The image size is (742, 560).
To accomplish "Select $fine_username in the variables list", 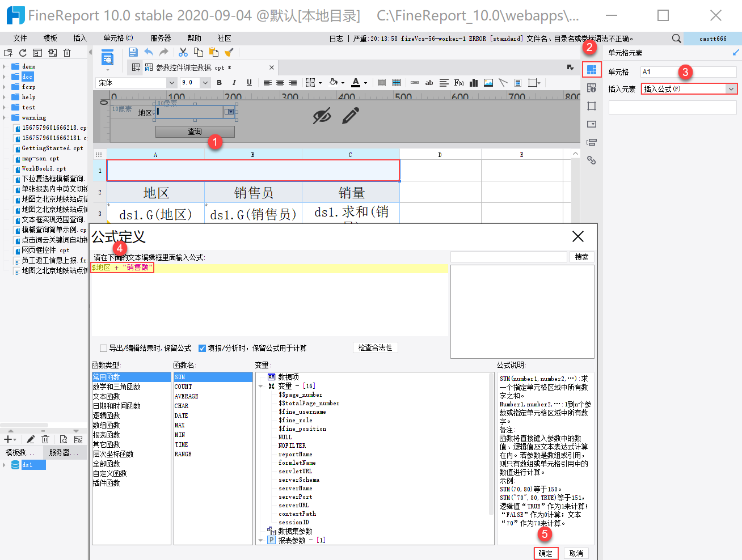I will 302,411.
